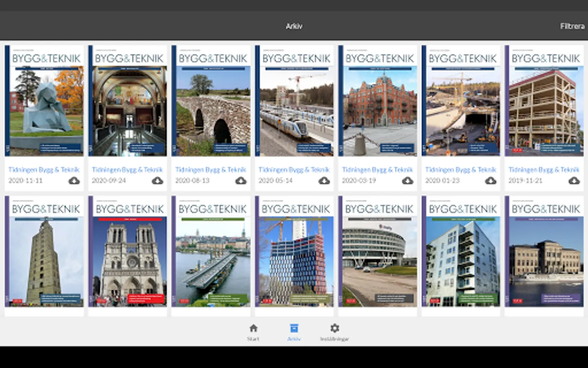Open the cover showing the commuter train
The height and width of the screenshot is (368, 588).
point(294,101)
